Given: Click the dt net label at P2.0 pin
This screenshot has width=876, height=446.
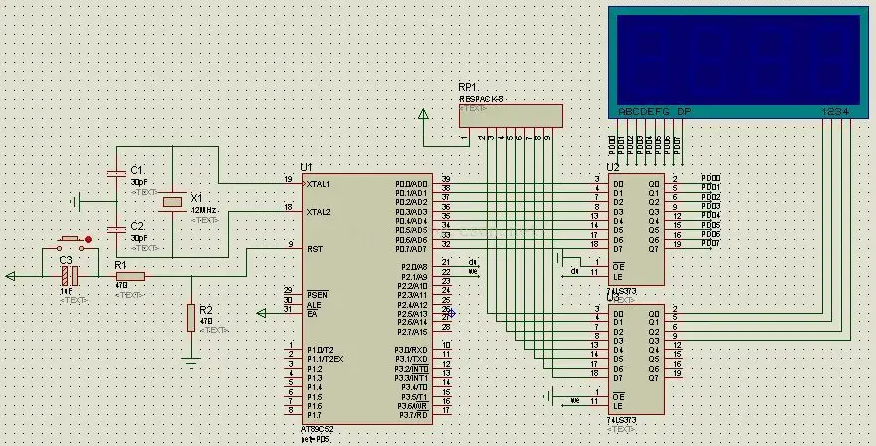Looking at the screenshot, I should [x=473, y=262].
